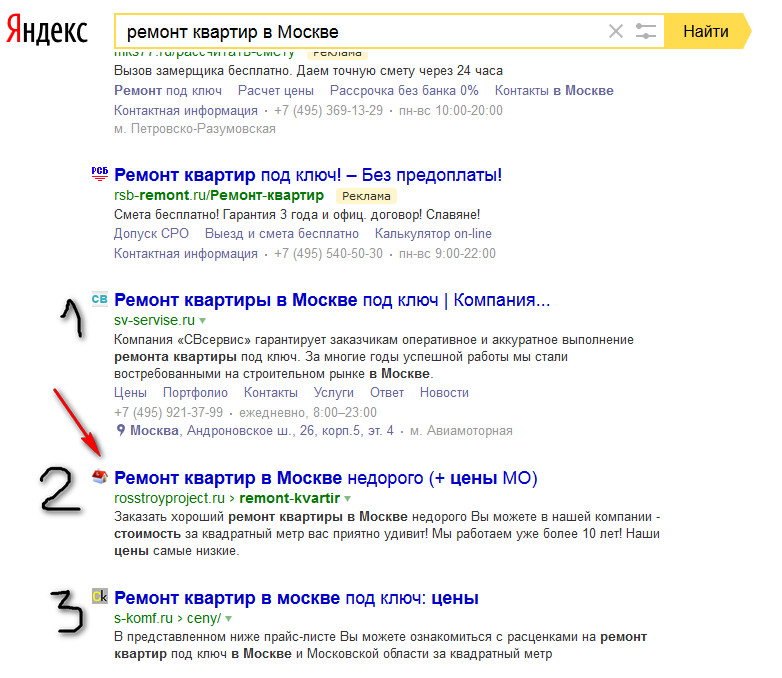Open the Контакты в Москве sitelink
This screenshot has width=782, height=678.
pyautogui.click(x=554, y=90)
